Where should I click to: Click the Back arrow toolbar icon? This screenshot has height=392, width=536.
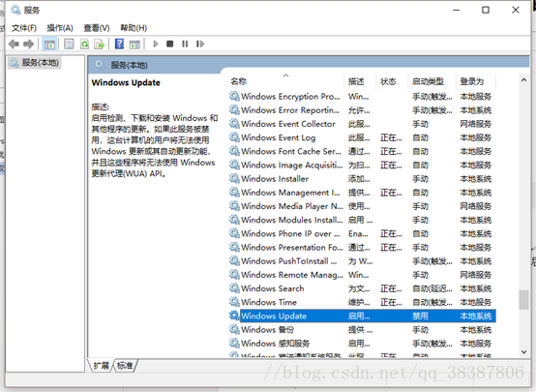[x=14, y=44]
